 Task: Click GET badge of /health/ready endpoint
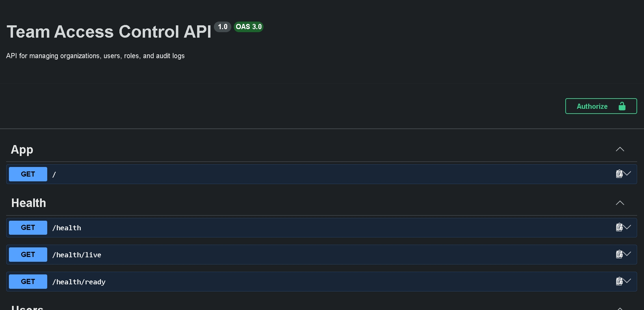coord(28,282)
